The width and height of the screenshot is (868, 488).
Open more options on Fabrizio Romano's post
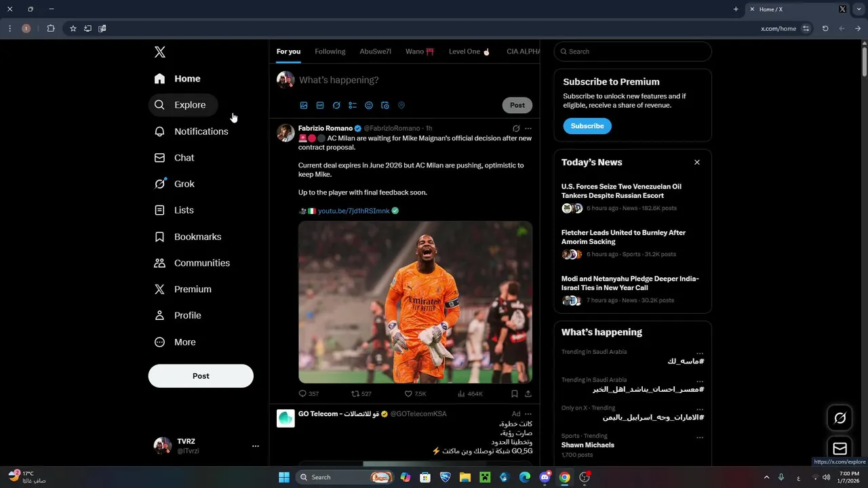(x=528, y=128)
